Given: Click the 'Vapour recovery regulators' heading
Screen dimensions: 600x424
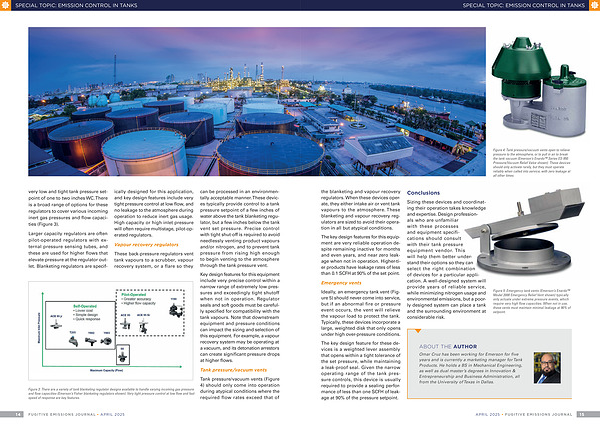Looking at the screenshot, I should pyautogui.click(x=146, y=245).
